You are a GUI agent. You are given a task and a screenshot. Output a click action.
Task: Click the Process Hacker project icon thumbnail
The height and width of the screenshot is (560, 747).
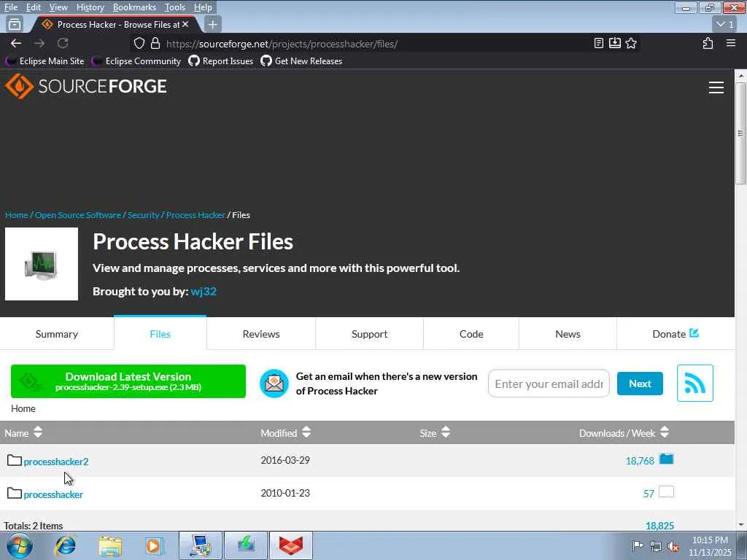[x=42, y=264]
